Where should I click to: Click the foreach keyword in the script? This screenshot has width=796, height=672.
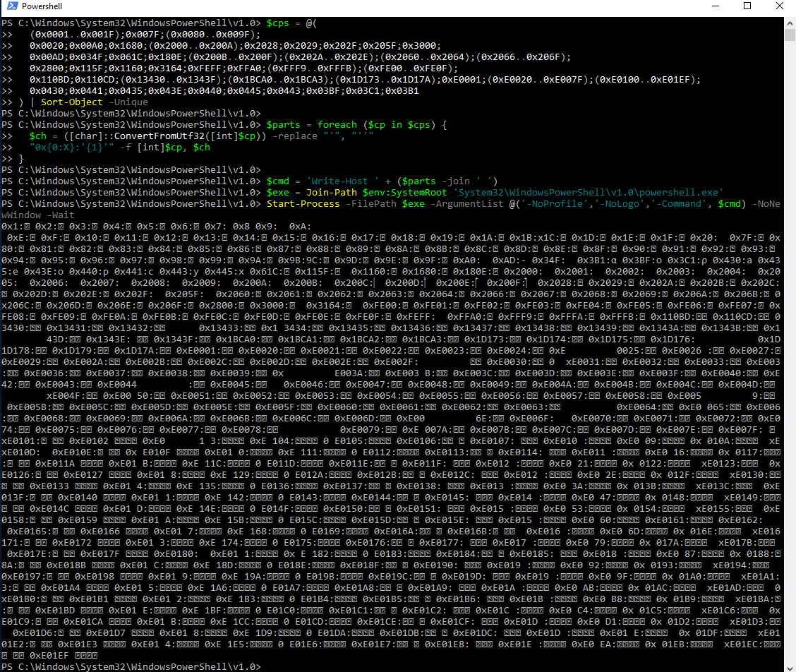(x=358, y=125)
